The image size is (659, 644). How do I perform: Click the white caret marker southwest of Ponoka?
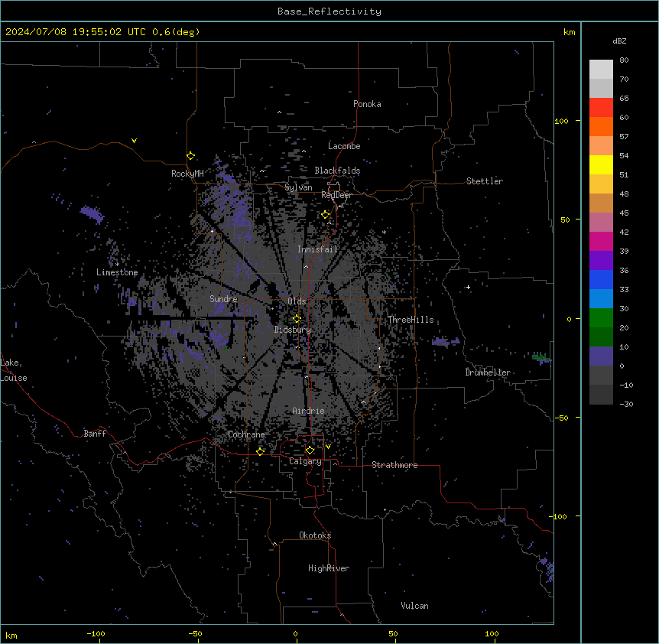click(279, 112)
